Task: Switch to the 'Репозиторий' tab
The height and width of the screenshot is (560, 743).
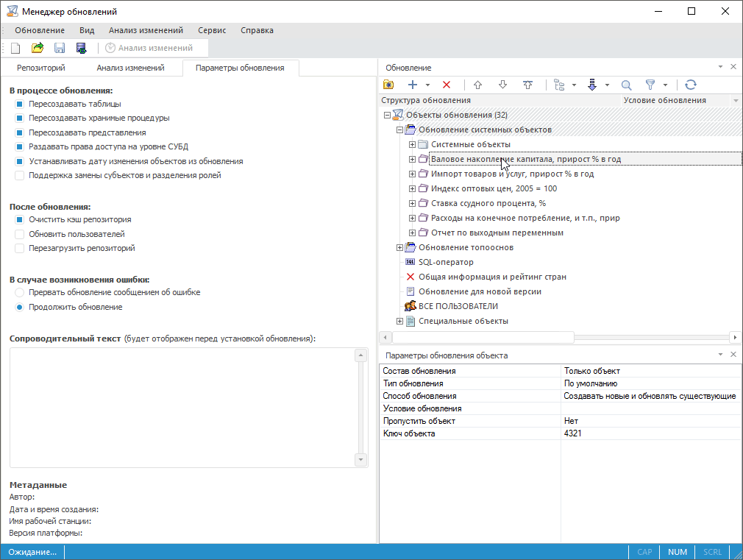Action: (41, 68)
